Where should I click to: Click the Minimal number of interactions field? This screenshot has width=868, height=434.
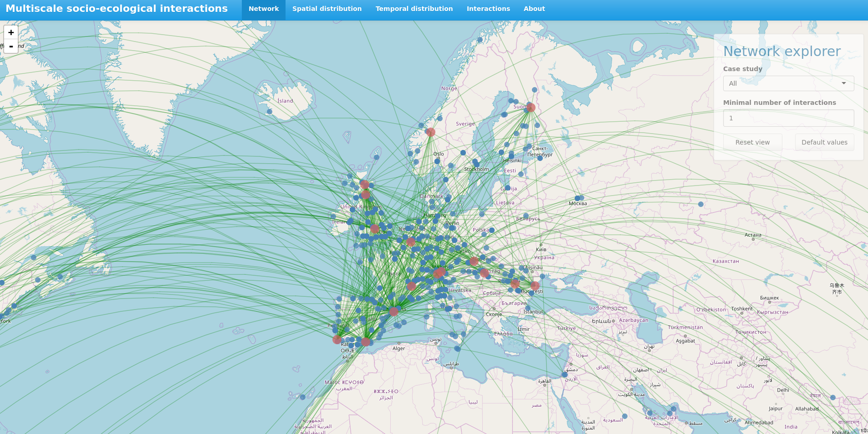click(788, 118)
